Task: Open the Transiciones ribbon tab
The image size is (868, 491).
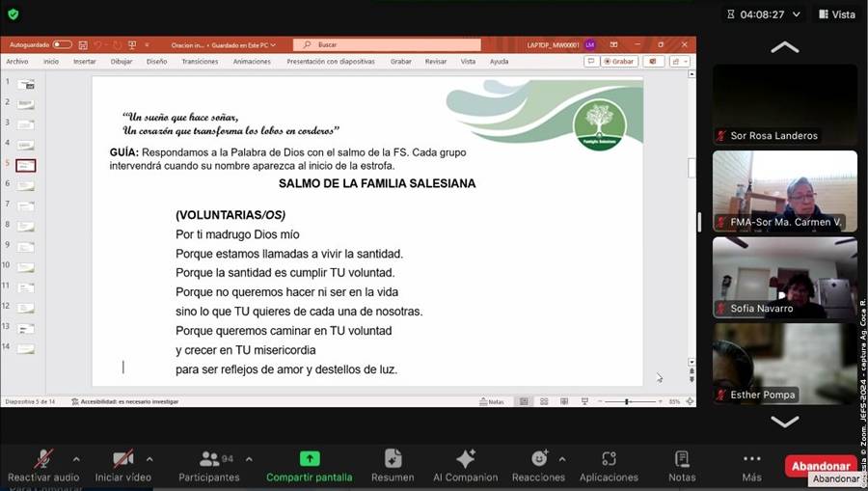Action: point(200,62)
